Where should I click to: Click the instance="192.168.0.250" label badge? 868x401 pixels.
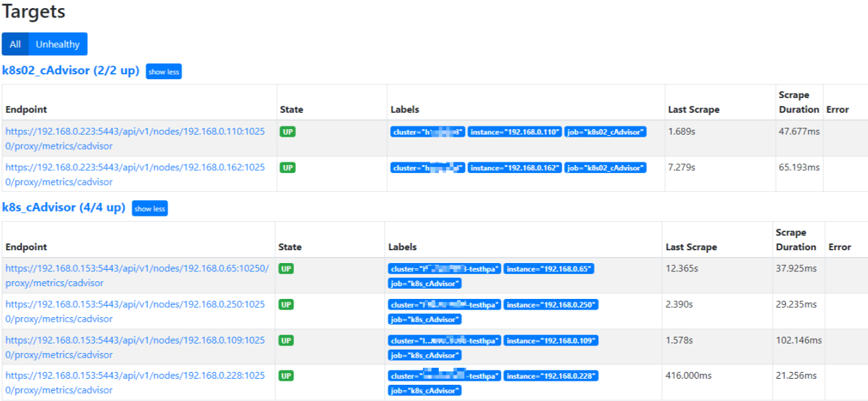tap(551, 305)
